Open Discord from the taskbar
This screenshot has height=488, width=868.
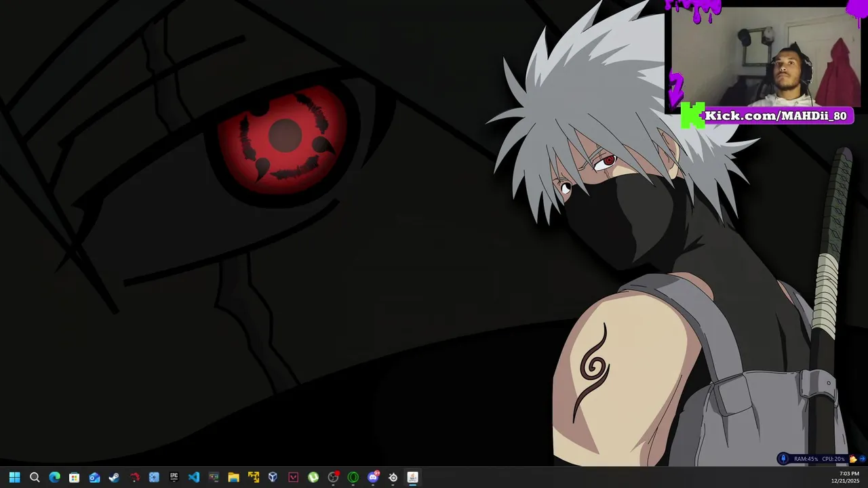coord(373,478)
